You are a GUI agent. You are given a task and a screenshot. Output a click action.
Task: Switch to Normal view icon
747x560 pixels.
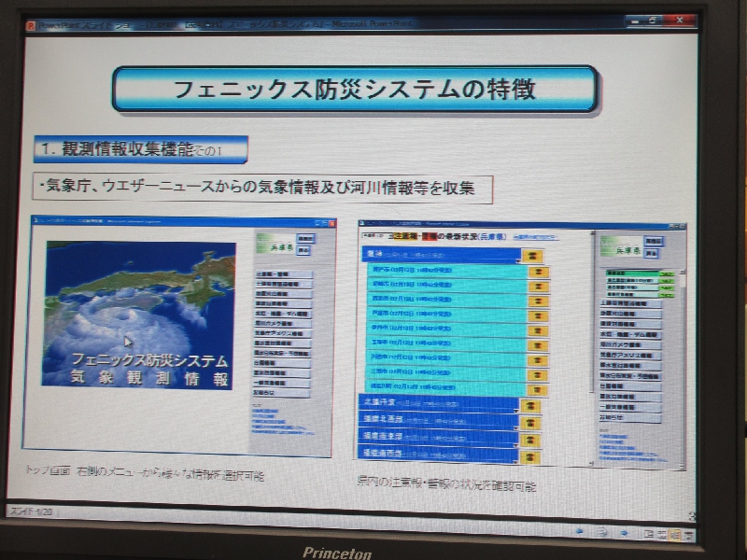point(649,535)
